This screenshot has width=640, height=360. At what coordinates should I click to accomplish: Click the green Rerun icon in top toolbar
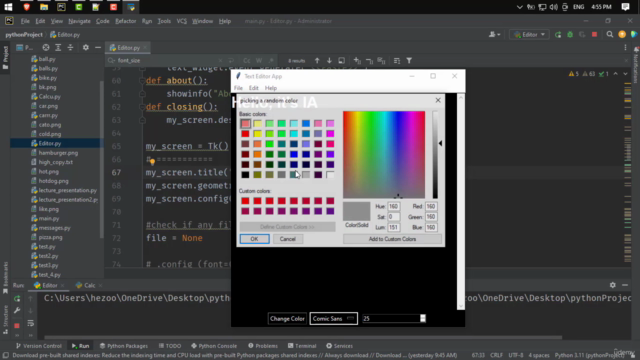point(558,35)
